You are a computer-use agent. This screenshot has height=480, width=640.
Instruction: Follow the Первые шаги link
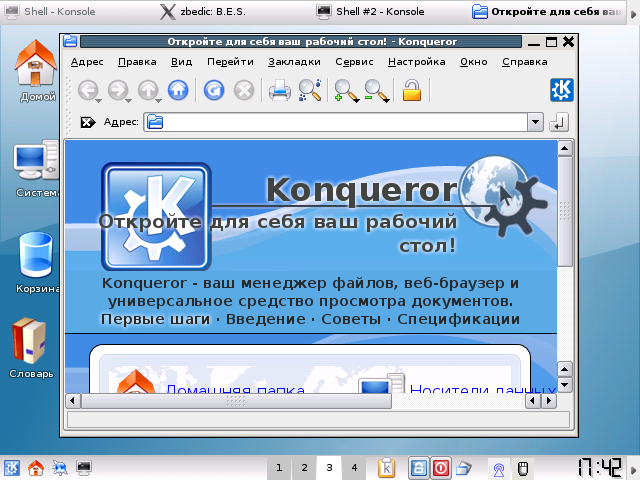point(156,319)
